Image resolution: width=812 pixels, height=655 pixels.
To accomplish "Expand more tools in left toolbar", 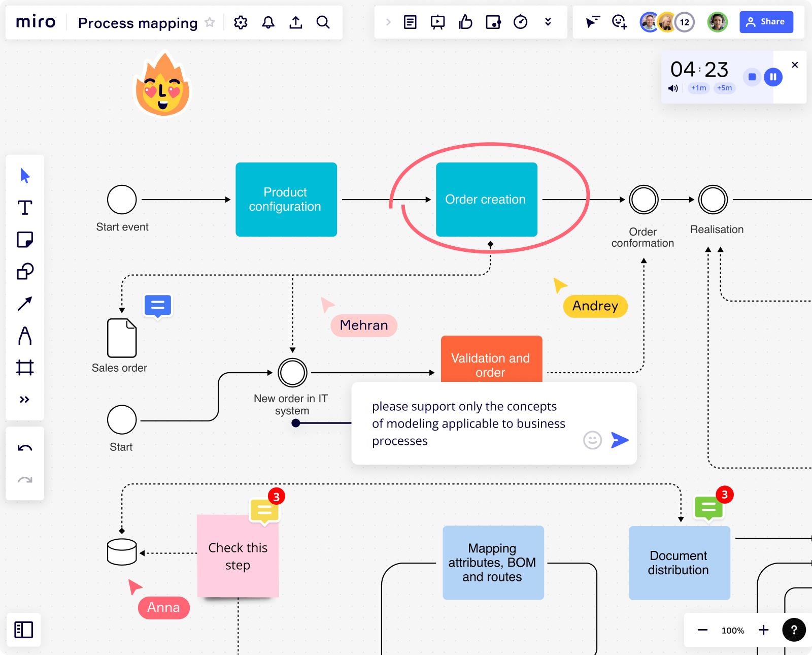I will click(25, 400).
